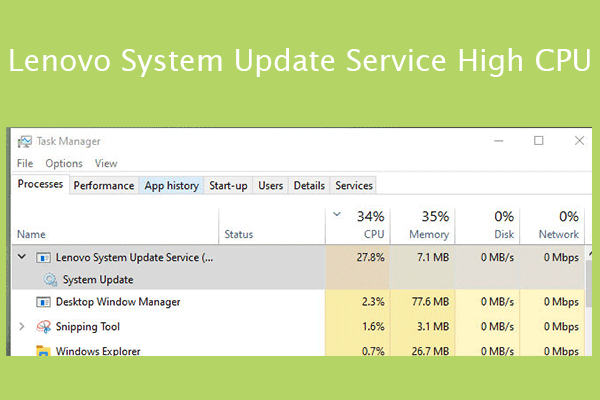
Task: Minimize the Task Manager window
Action: [x=499, y=141]
